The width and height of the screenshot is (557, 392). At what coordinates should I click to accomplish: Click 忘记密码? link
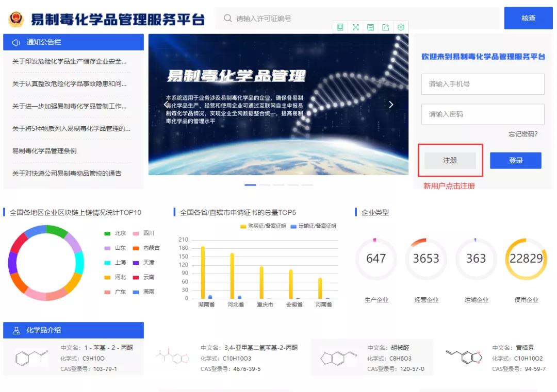(523, 134)
